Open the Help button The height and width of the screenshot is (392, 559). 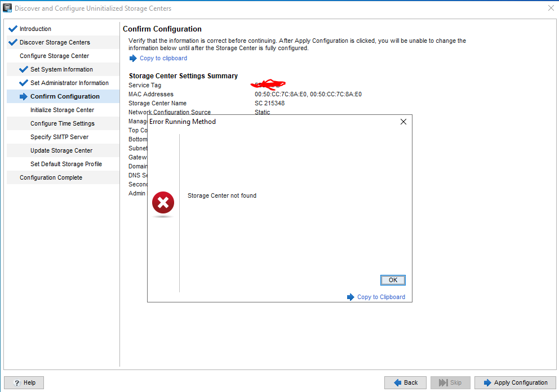tap(24, 382)
